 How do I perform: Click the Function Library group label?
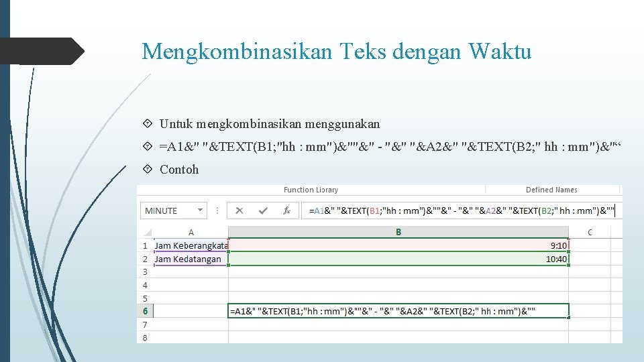coord(311,190)
